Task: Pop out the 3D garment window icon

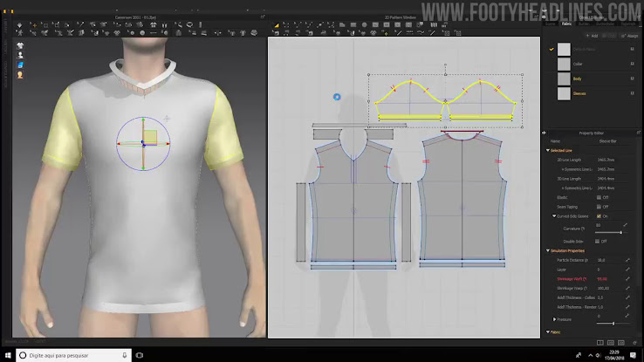Action: tap(263, 17)
